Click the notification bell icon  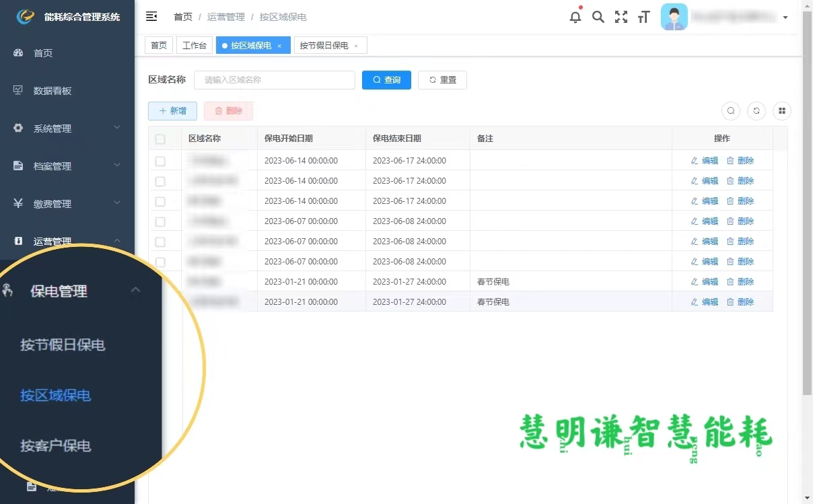(575, 17)
